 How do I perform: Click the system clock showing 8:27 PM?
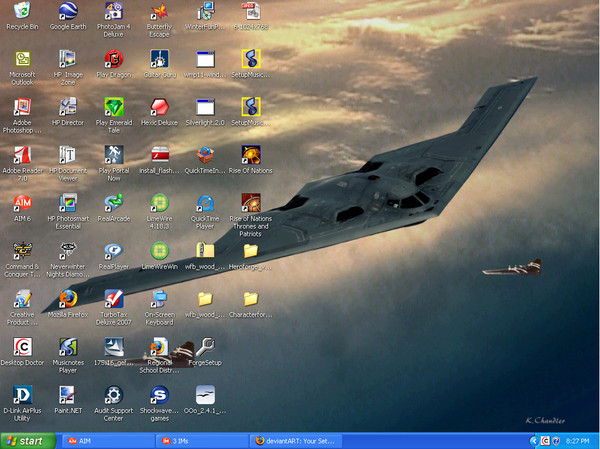coord(577,441)
